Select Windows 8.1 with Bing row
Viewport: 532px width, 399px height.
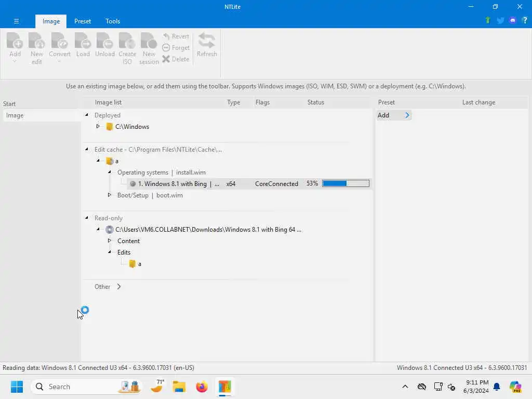[249, 183]
